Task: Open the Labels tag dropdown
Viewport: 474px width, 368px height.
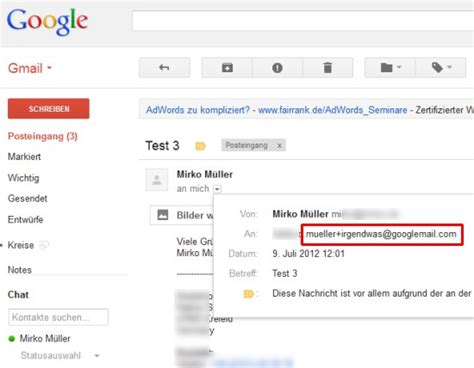Action: 441,68
